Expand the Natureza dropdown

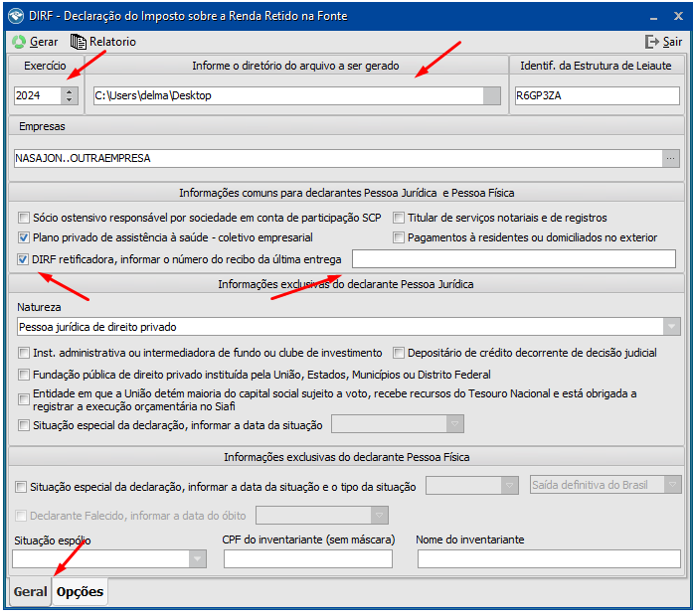pos(671,327)
